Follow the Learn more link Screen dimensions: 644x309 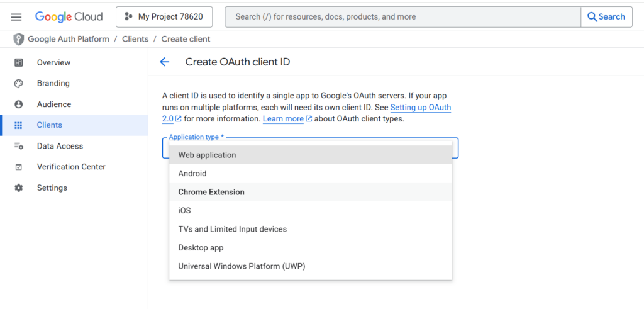point(283,119)
